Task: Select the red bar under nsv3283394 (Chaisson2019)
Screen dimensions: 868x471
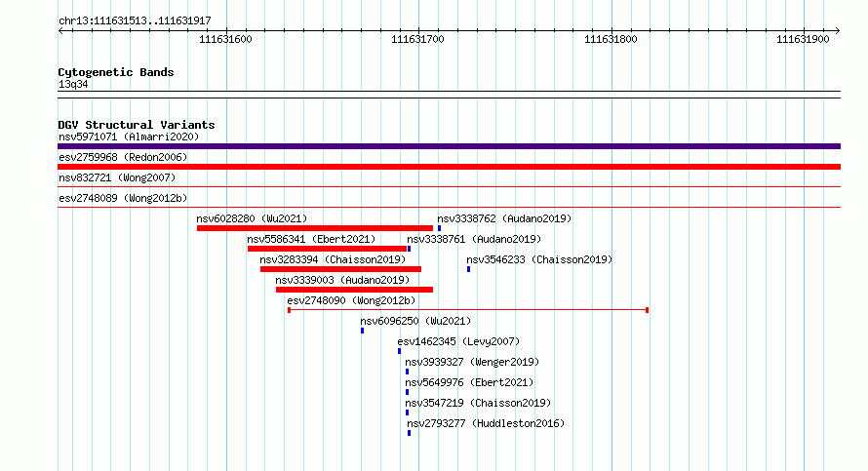Action: [340, 269]
